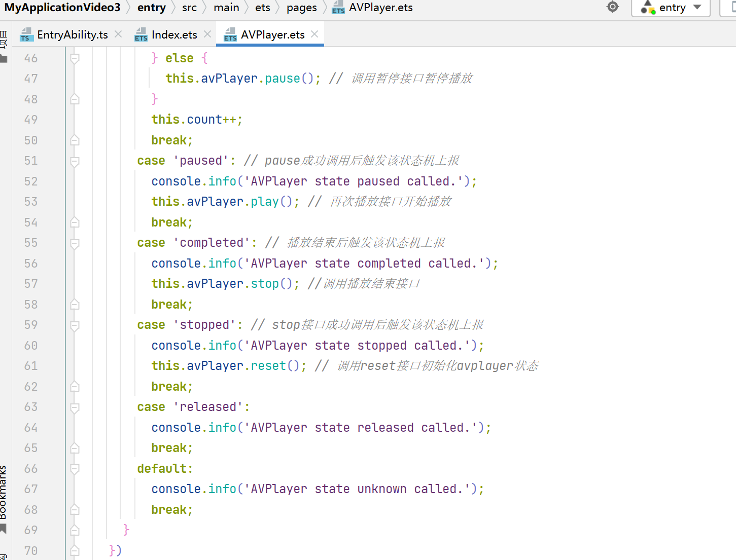Click the entry module icon in run selector
Screen dimensions: 736x560
click(x=648, y=7)
